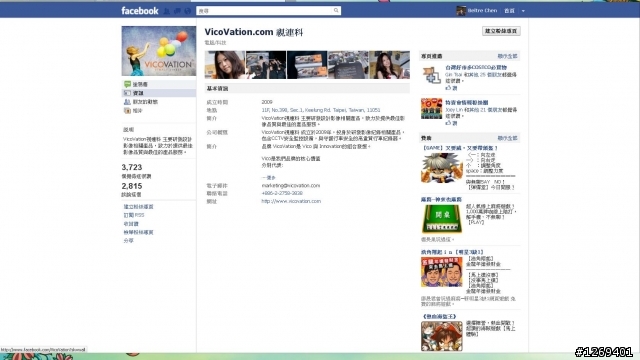Click the marketing@vicovation.com email
Viewport: 640px width, 360px height.
point(291,186)
